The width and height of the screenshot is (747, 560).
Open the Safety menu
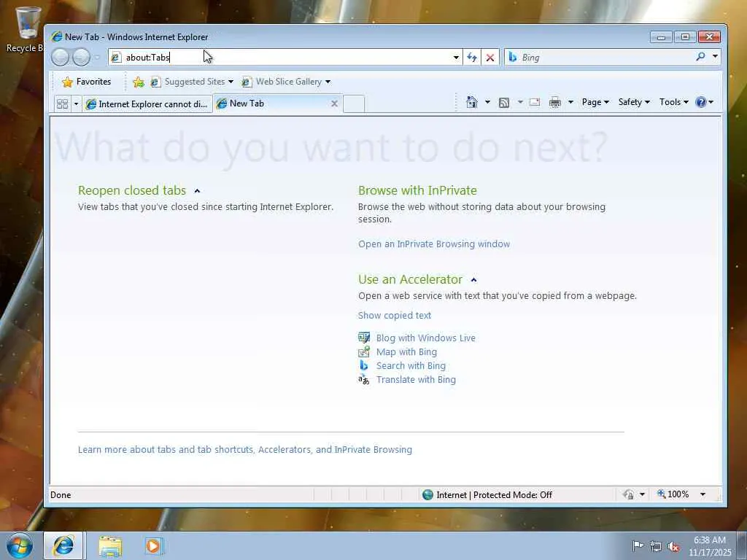[634, 102]
